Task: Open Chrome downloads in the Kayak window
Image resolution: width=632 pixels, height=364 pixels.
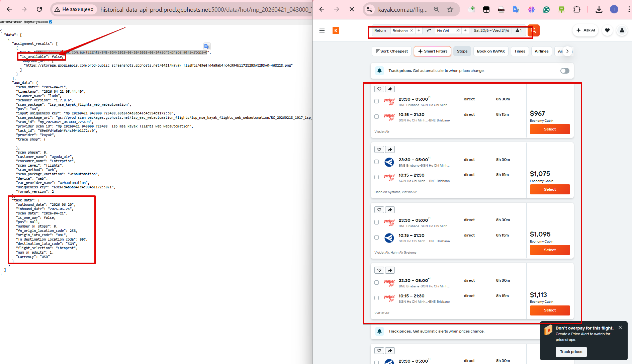Action: point(599,9)
